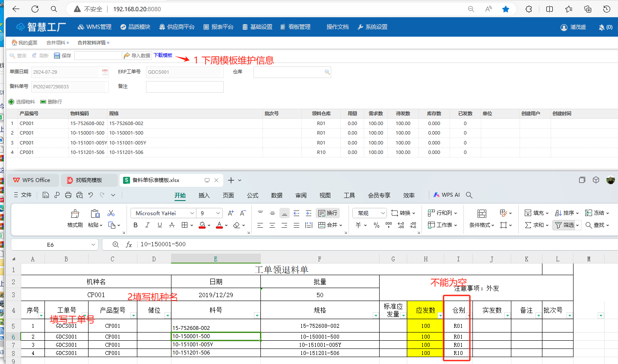Screen dimensions: 618x364
Task: Click the fx insert function icon
Action: 129,245
